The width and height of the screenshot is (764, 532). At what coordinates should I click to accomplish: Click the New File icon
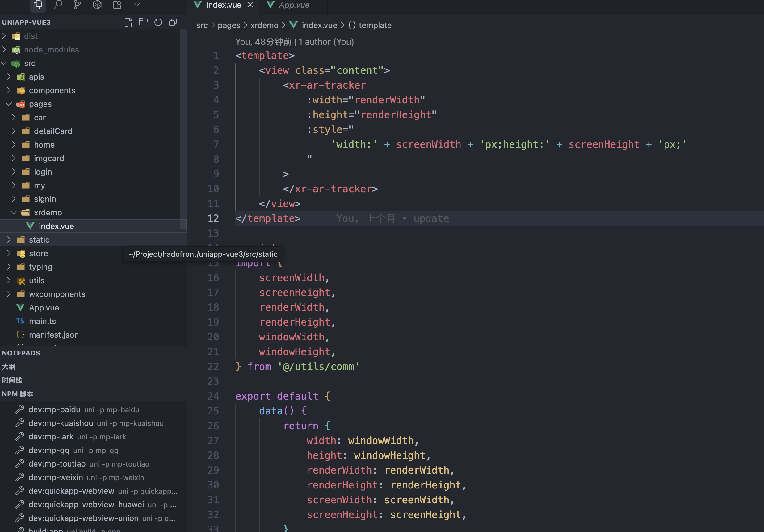pos(128,22)
